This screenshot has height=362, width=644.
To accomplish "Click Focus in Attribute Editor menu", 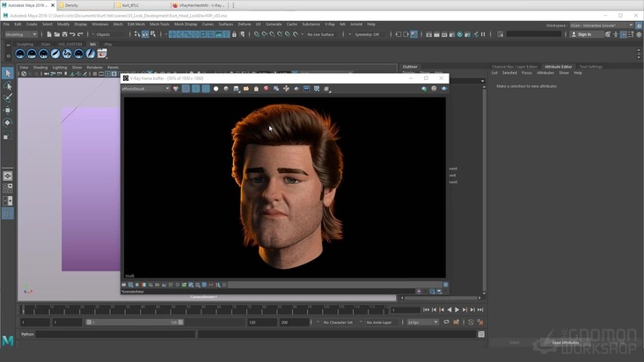I will coord(526,73).
